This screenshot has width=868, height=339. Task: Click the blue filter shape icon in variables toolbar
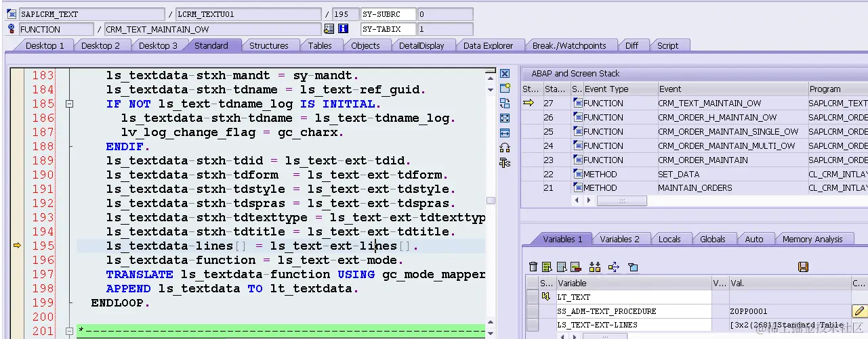coord(633,267)
